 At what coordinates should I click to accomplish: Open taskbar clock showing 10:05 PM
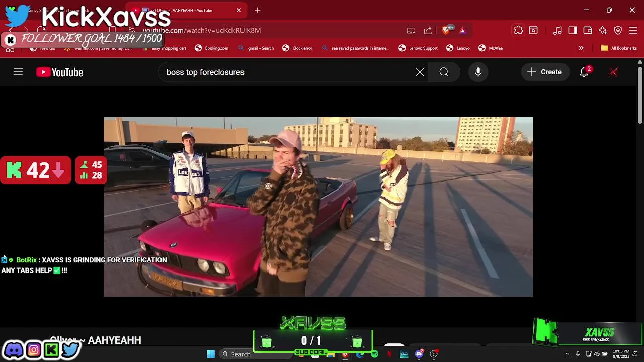pos(621,354)
